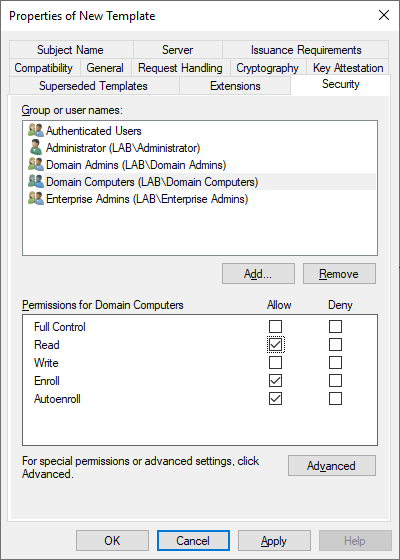Click the Administrator user icon
This screenshot has height=560, width=400.
[36, 148]
